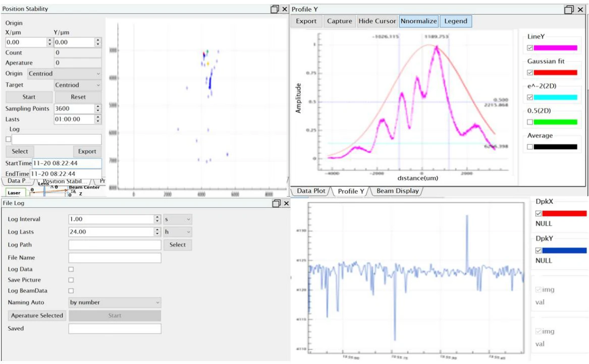The height and width of the screenshot is (364, 589).
Task: Switch to the Beam Display tab
Action: click(397, 191)
